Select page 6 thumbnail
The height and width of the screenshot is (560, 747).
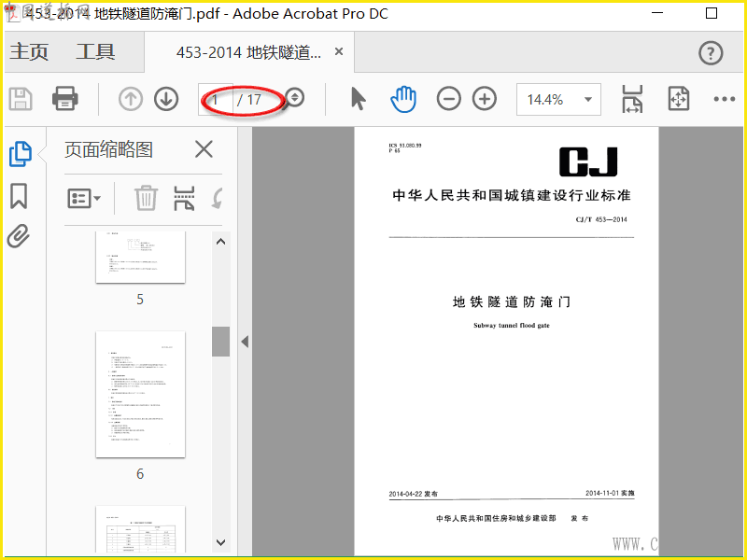coord(141,394)
